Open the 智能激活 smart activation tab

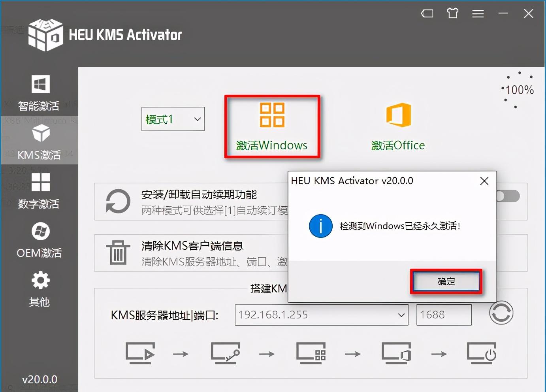pyautogui.click(x=39, y=93)
